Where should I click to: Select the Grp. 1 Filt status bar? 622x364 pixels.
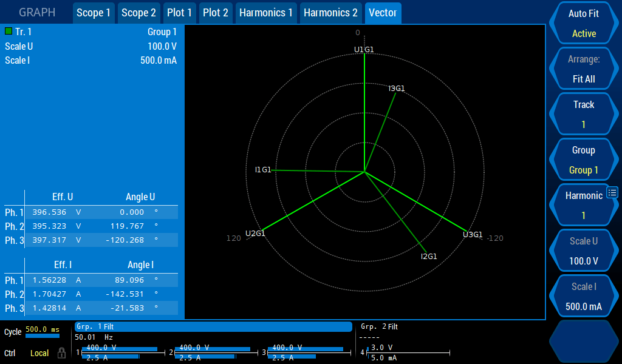(213, 326)
